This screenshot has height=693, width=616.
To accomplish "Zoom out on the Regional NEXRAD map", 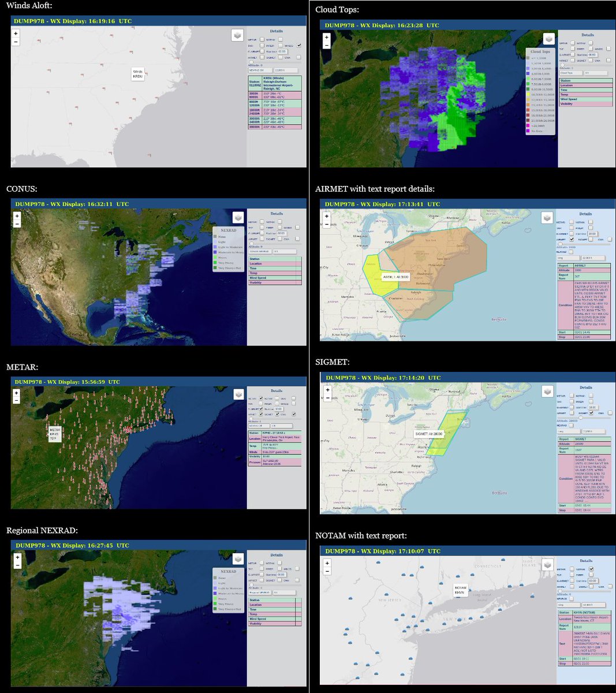I will pos(17,565).
